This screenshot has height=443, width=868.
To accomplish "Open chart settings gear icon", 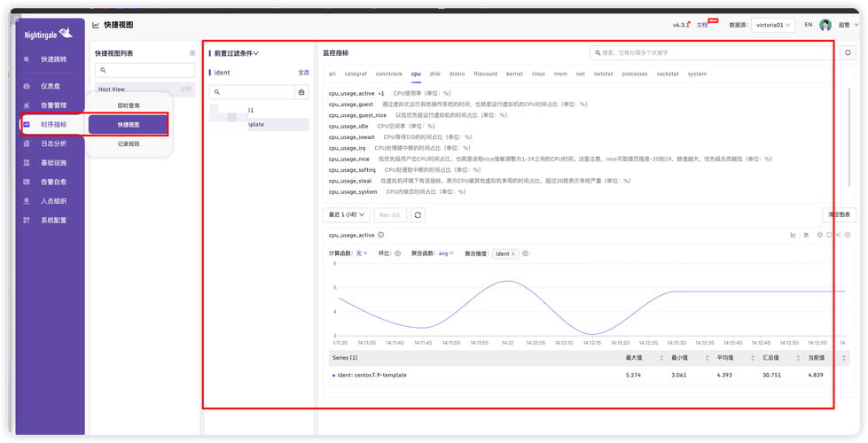I will (820, 235).
